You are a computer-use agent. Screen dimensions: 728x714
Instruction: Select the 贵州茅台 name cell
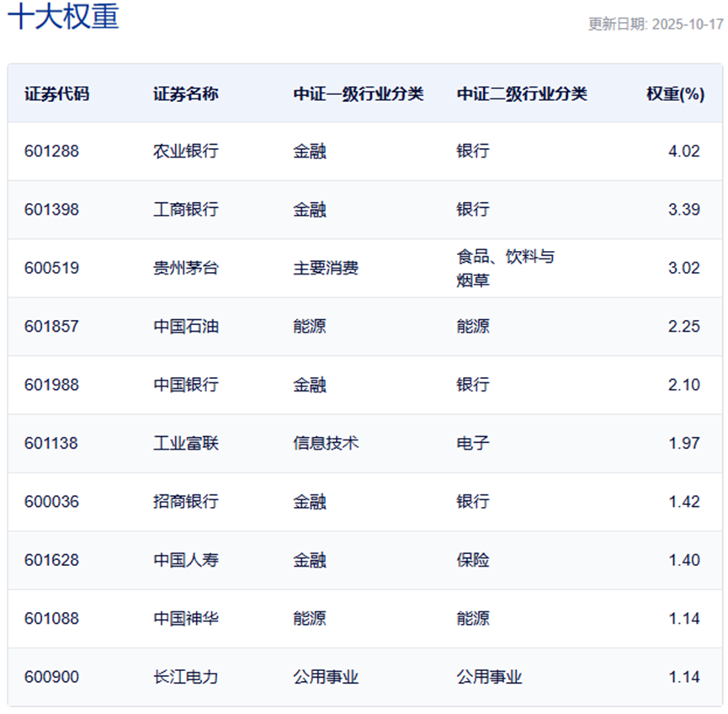(186, 268)
